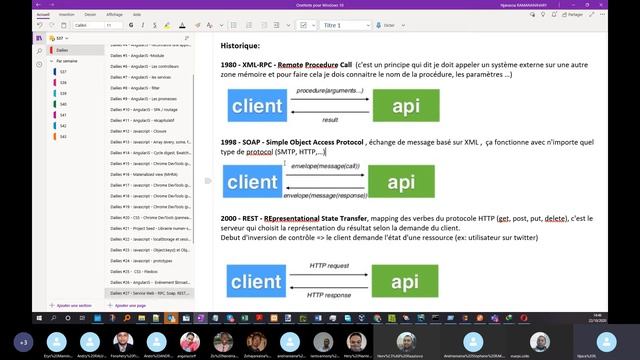Image resolution: width=640 pixels, height=360 pixels.
Task: Select the Dailies section
Action: [76, 50]
